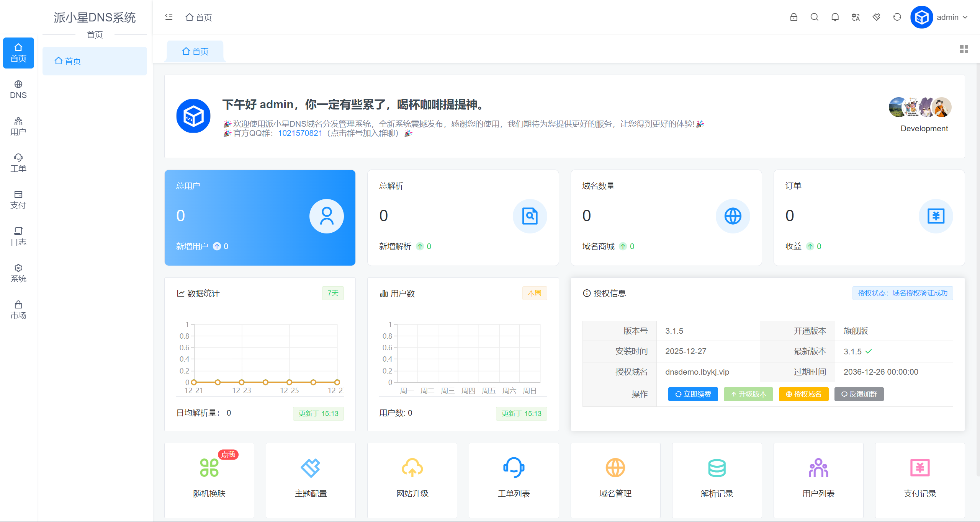Image resolution: width=980 pixels, height=522 pixels.
Task: Go to 市场 in the sidebar
Action: point(18,309)
